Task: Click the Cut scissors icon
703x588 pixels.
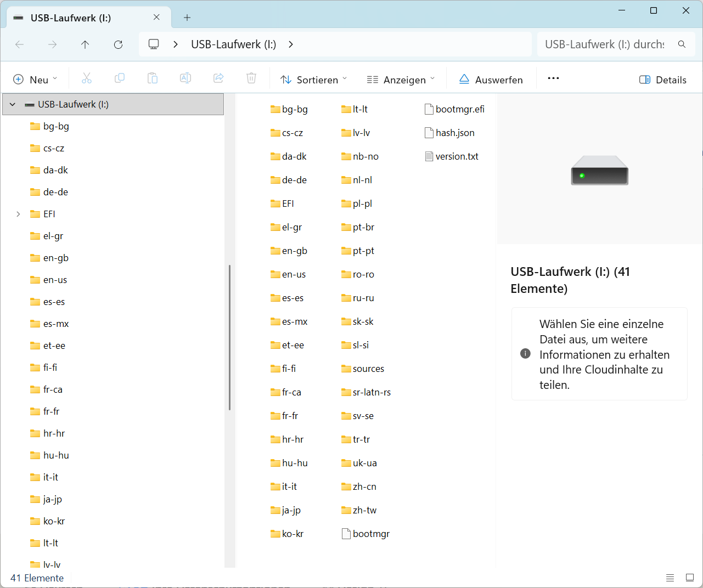Action: coord(87,78)
